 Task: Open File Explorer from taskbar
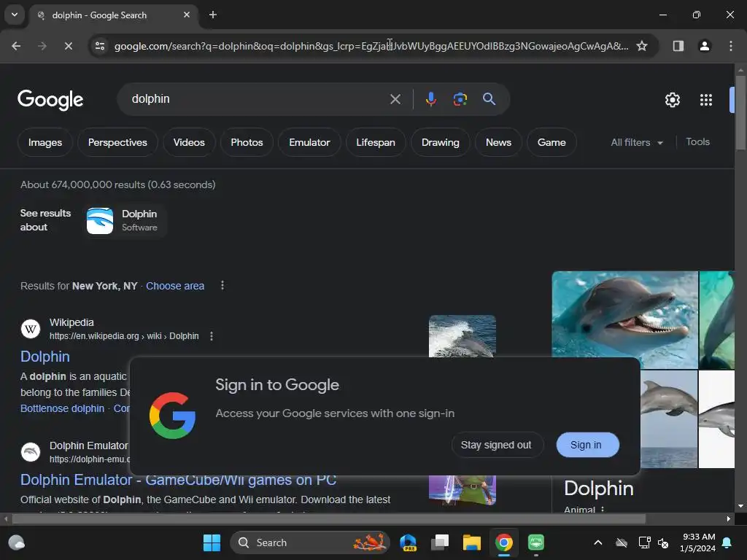pos(472,542)
